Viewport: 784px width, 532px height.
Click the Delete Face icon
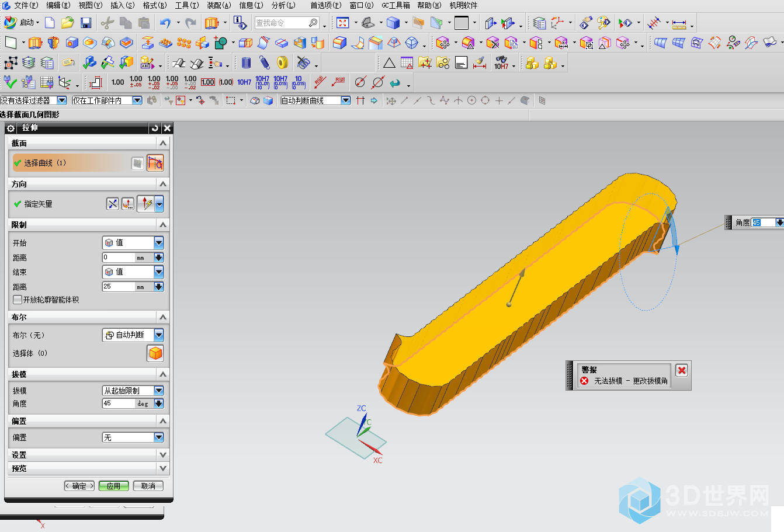(x=492, y=43)
